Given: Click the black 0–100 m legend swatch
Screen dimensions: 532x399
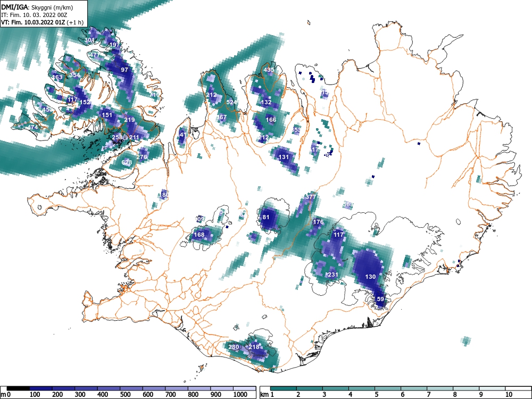Looking at the screenshot, I should (x=18, y=388).
